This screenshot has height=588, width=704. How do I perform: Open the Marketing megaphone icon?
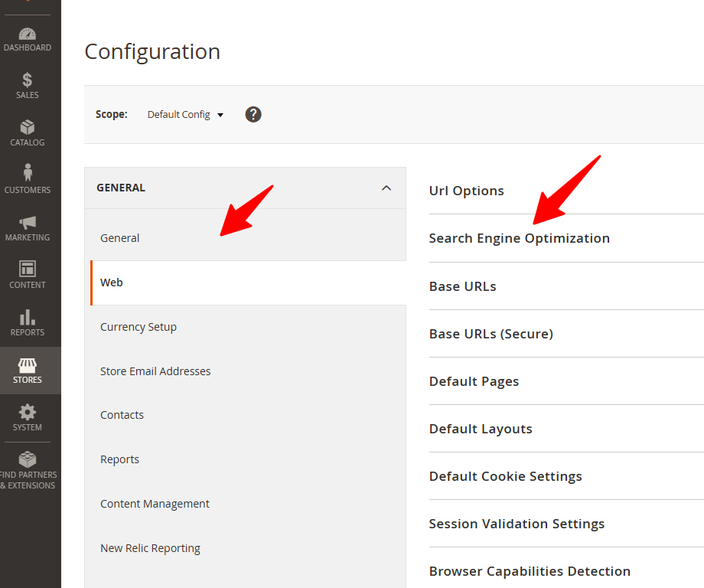(28, 222)
